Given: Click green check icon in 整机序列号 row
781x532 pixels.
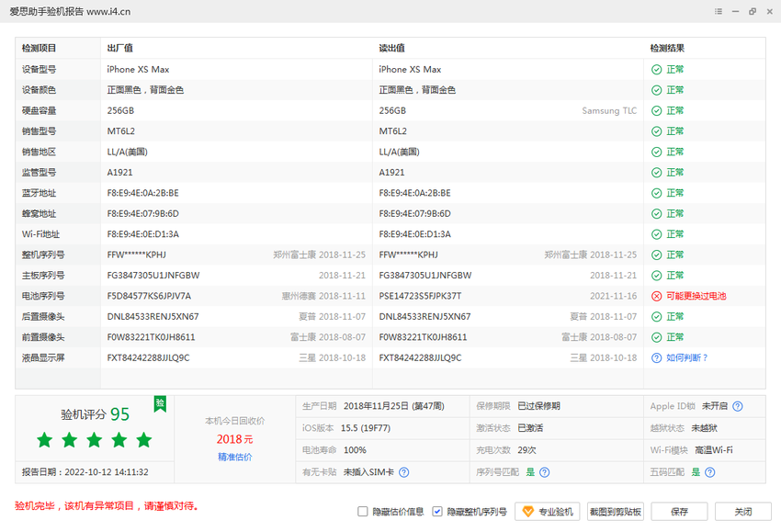Looking at the screenshot, I should (656, 255).
